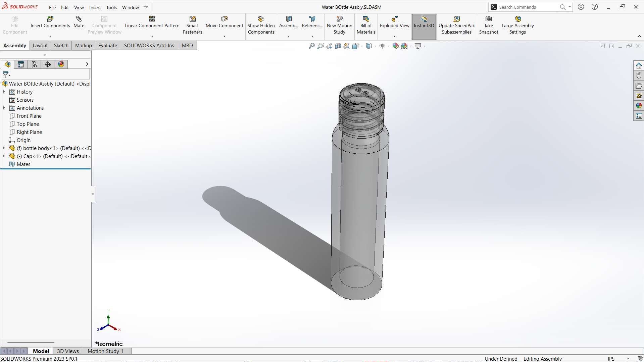The image size is (644, 362).
Task: Expand the Cap<1> component node
Action: click(x=4, y=156)
